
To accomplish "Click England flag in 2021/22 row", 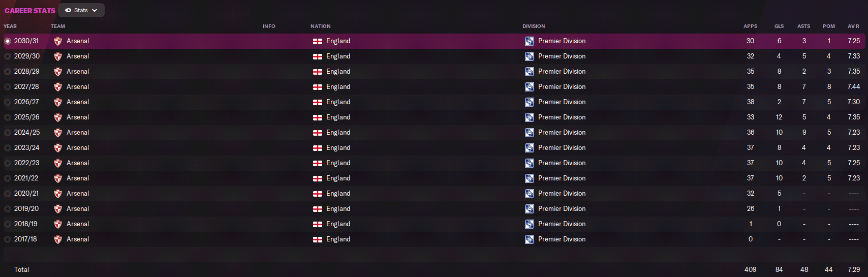I will click(x=318, y=178).
